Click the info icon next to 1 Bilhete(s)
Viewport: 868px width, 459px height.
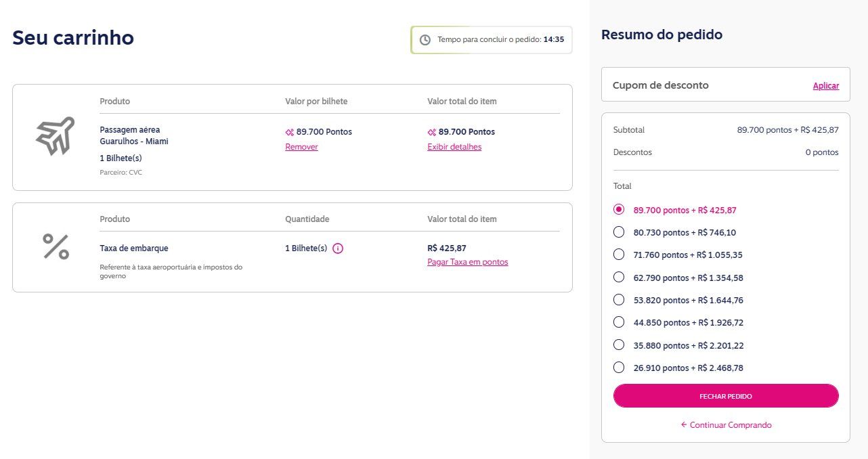(338, 248)
